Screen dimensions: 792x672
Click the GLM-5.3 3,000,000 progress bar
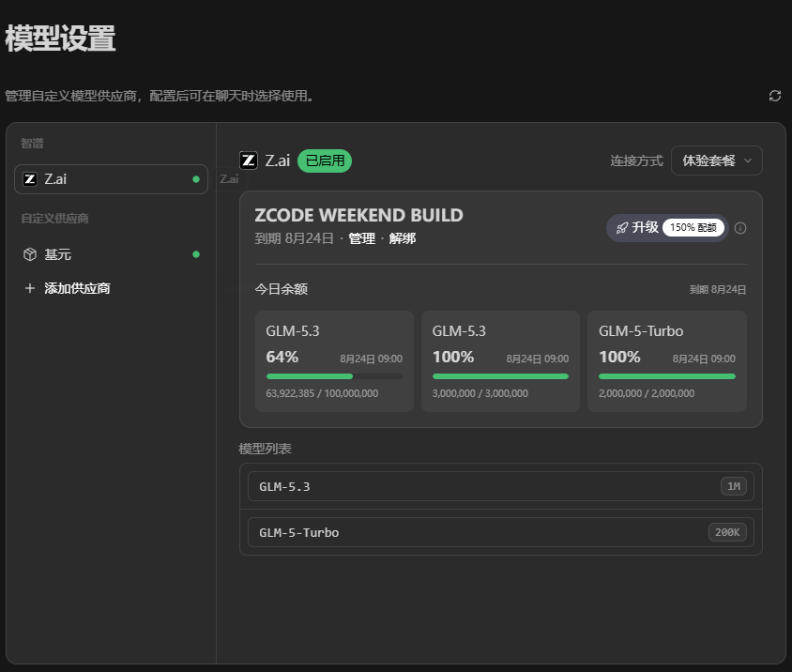(500, 376)
